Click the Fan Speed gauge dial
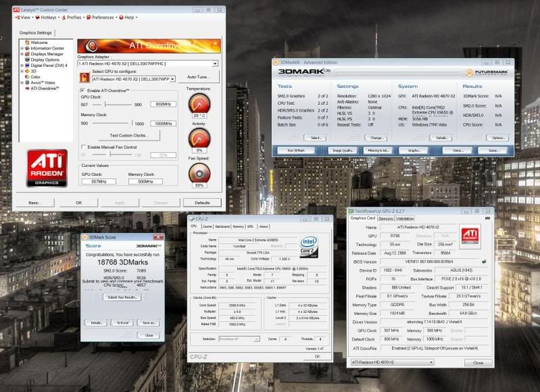Viewport: 540px width, 392px height. [x=199, y=172]
